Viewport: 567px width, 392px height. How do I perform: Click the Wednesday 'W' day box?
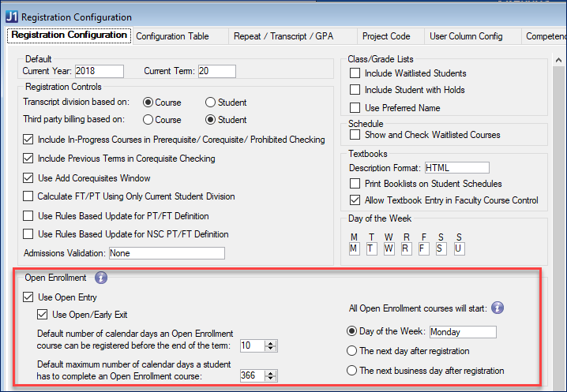(389, 249)
